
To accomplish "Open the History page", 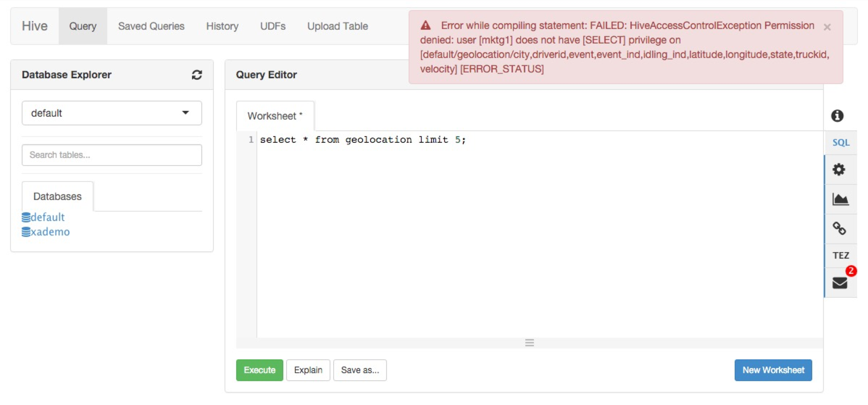I will point(222,26).
